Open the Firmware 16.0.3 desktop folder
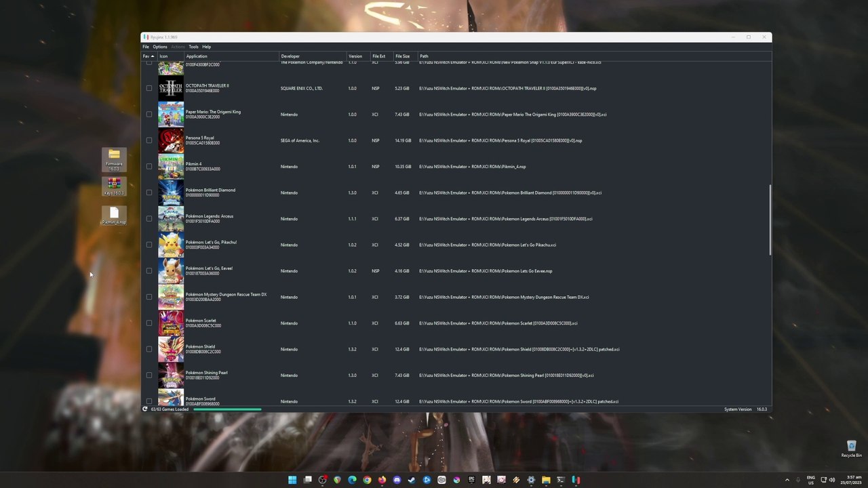The width and height of the screenshot is (868, 488). [114, 159]
